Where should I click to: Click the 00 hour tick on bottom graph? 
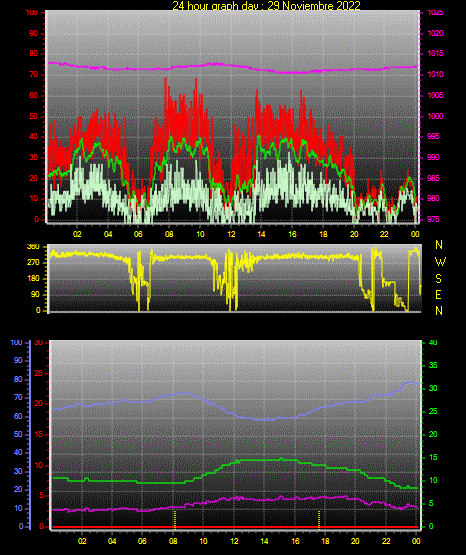click(x=416, y=541)
